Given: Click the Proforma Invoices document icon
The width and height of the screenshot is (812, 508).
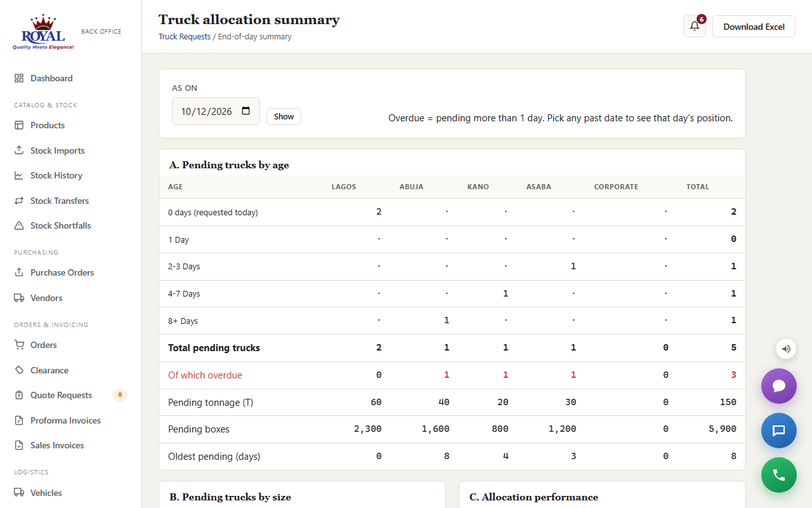Looking at the screenshot, I should point(19,420).
